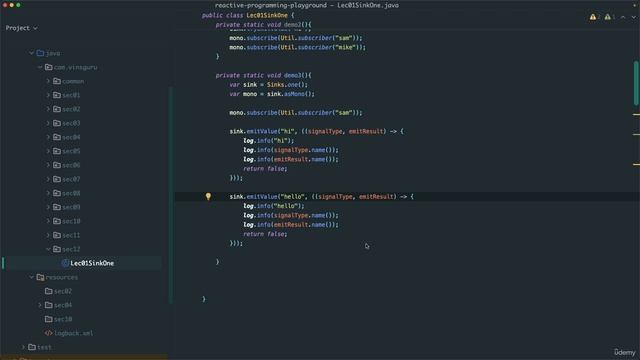Select the sec07 package folder icon

click(x=57, y=179)
